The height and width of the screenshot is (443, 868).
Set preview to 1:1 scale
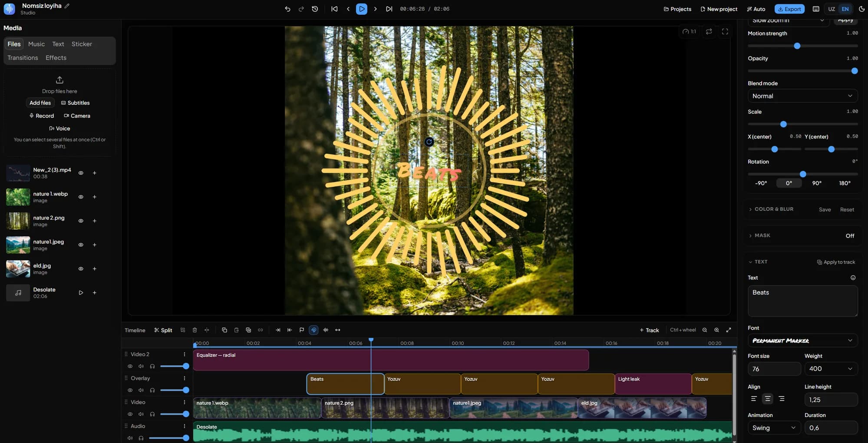coord(689,31)
